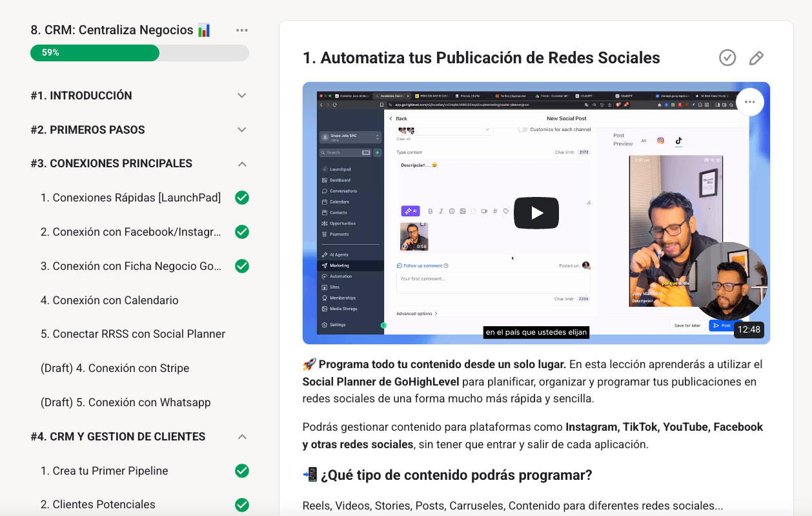Open lesson 1. Crea tu Primer Pipeline

[x=104, y=471]
